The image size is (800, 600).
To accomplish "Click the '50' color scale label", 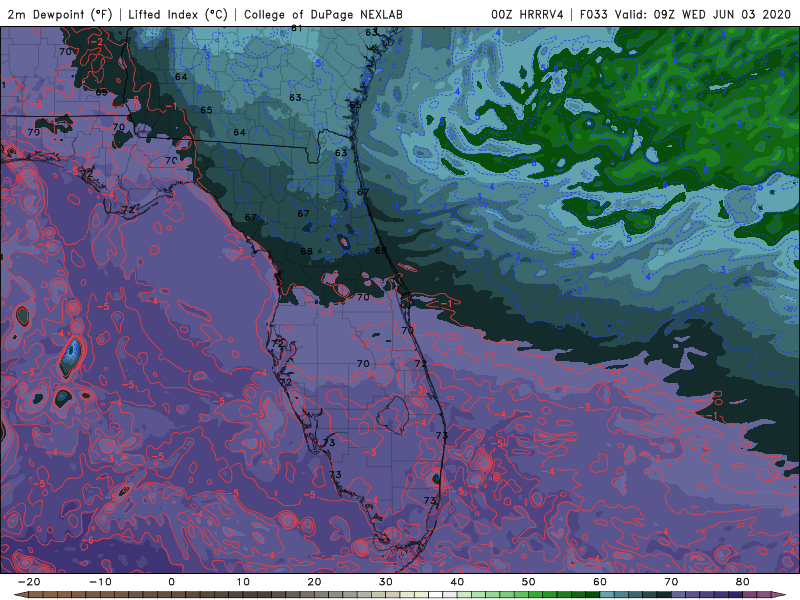I will click(x=529, y=582).
